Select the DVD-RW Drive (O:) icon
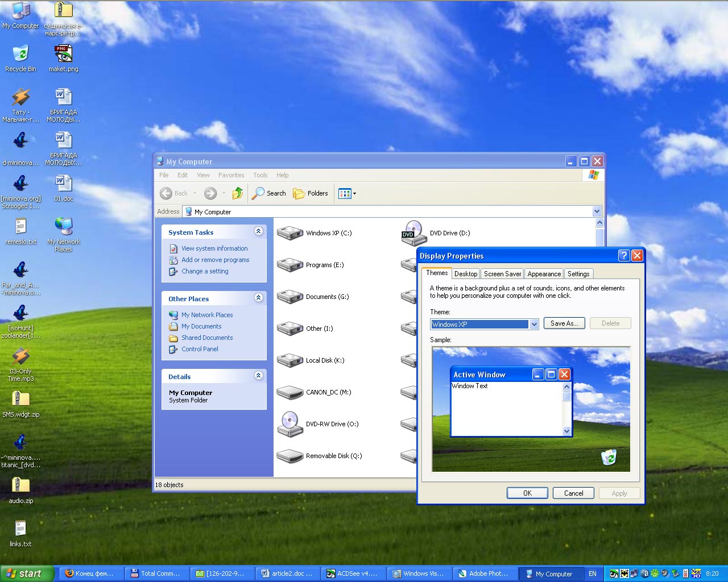 pos(290,424)
